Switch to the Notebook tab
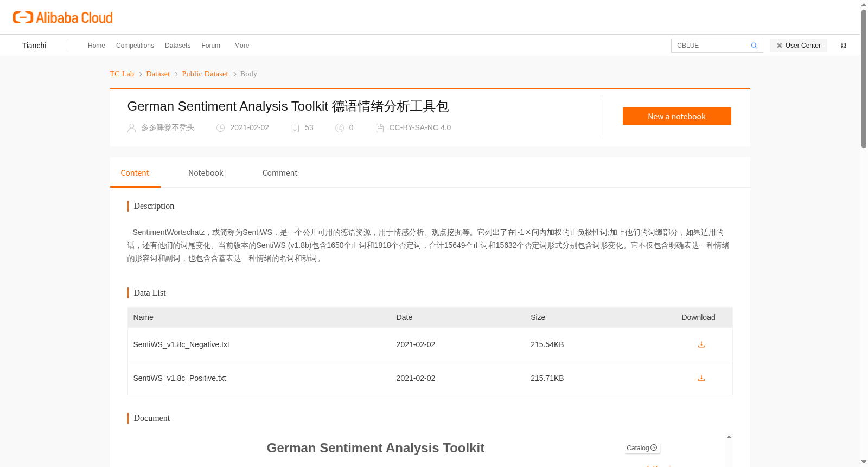 pyautogui.click(x=206, y=173)
